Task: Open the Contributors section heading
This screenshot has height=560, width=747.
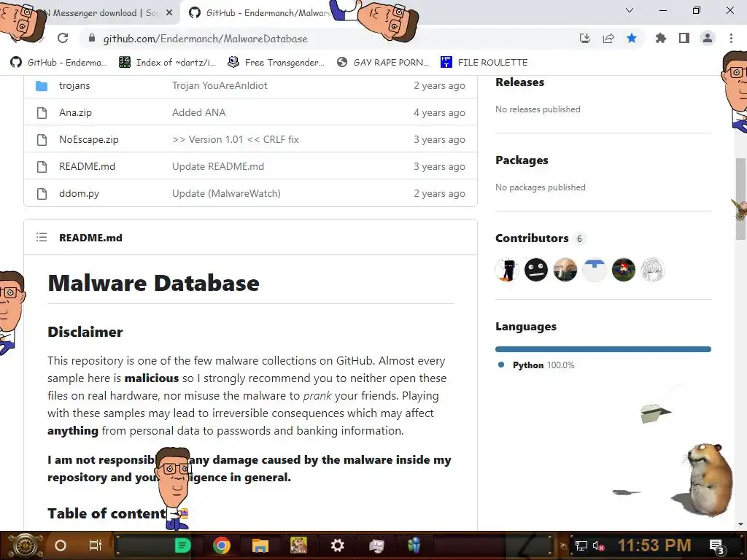Action: (x=532, y=238)
